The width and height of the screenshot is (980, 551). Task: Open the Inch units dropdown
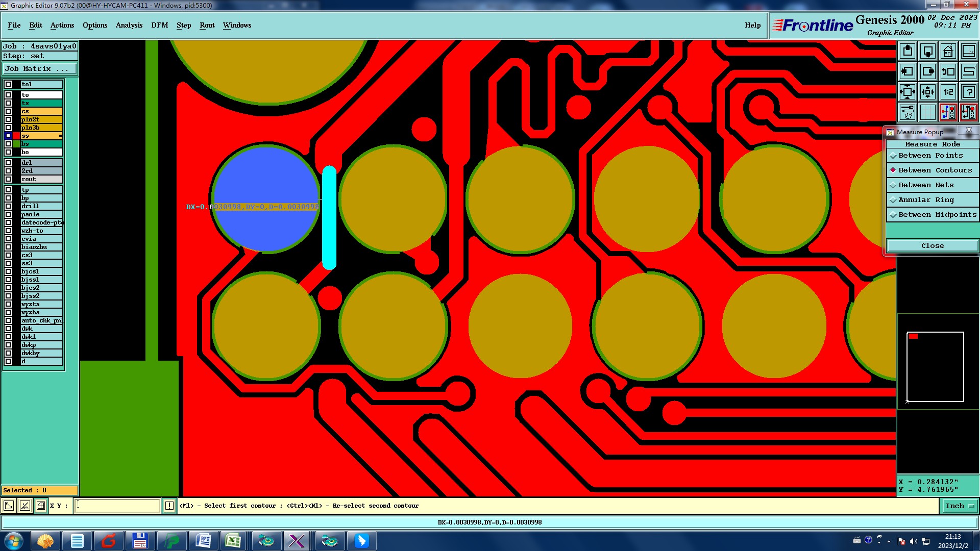(x=960, y=506)
